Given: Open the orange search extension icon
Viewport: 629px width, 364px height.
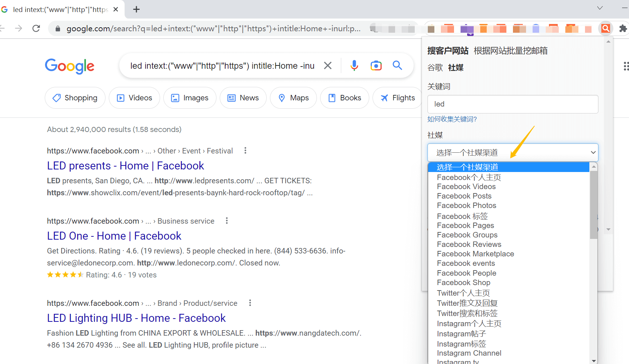Looking at the screenshot, I should click(x=606, y=28).
